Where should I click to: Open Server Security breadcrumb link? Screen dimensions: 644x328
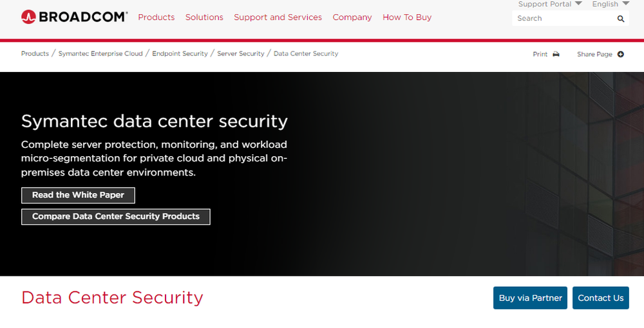point(241,53)
